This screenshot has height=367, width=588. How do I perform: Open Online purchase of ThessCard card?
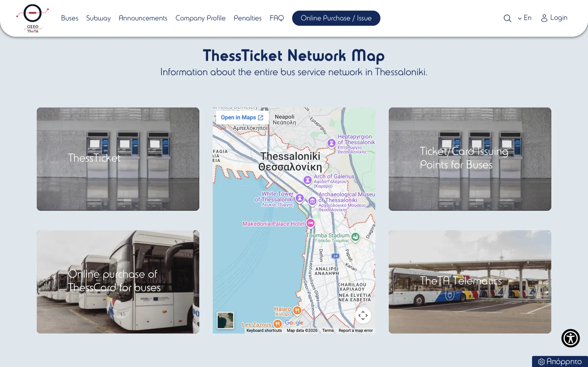[x=118, y=282]
